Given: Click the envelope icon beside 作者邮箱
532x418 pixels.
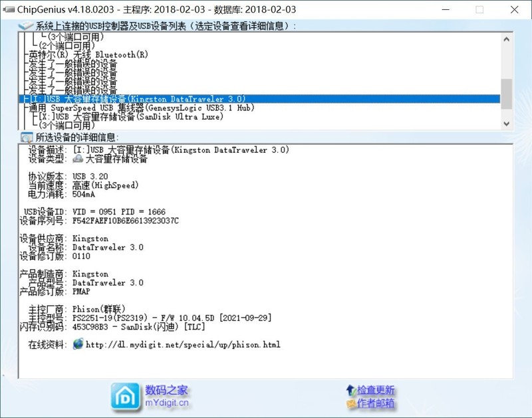Looking at the screenshot, I should tap(351, 403).
